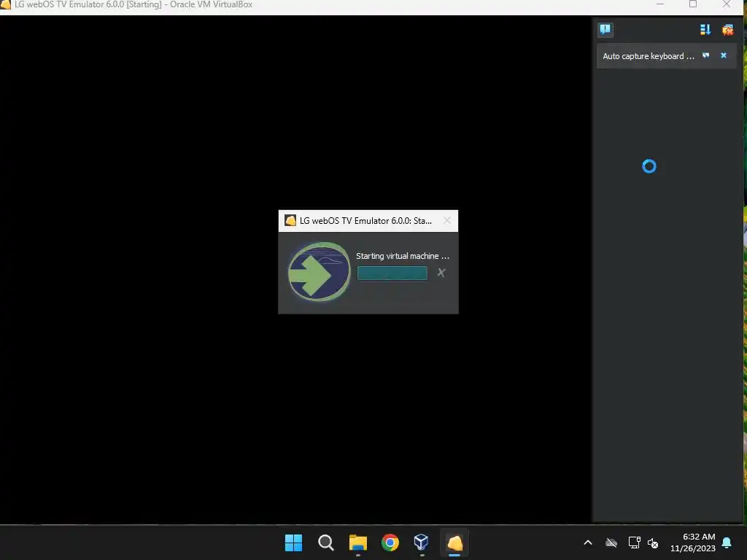Click the OneDrive tray icon
Screen dimensions: 747x560
click(611, 542)
